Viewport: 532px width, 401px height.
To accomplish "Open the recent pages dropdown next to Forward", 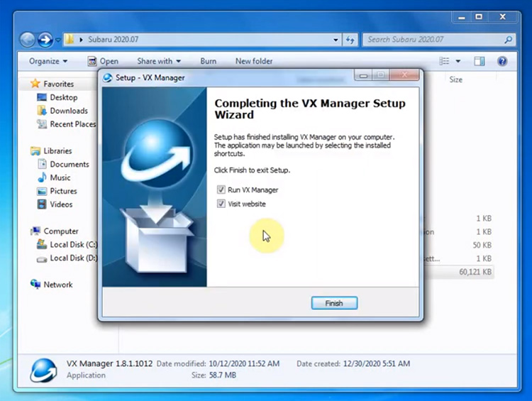I will tap(57, 40).
